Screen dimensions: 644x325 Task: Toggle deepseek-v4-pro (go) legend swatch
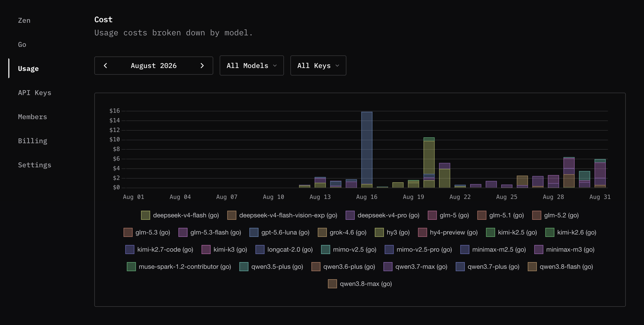click(x=350, y=215)
